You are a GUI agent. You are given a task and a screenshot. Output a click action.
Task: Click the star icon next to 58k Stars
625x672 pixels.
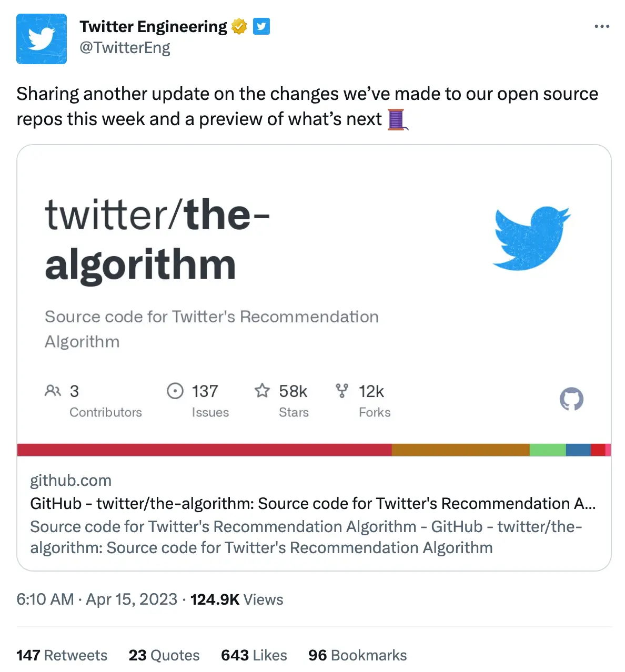pyautogui.click(x=261, y=391)
